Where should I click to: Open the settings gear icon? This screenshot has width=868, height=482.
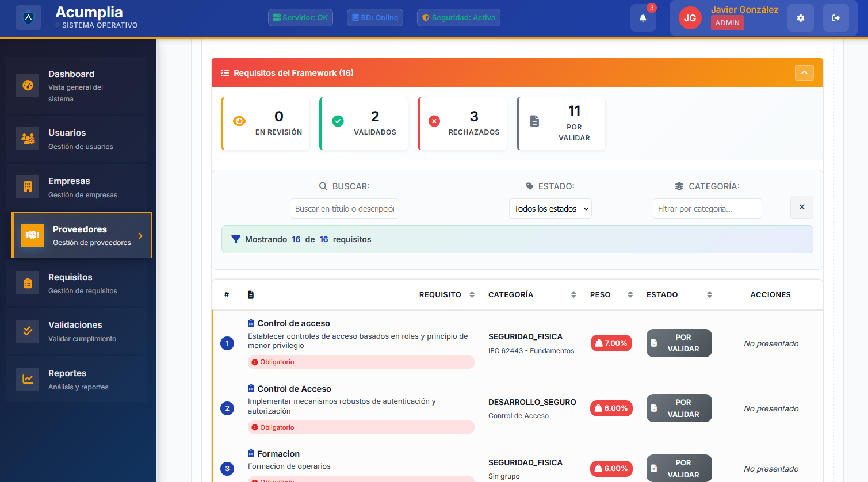[800, 18]
